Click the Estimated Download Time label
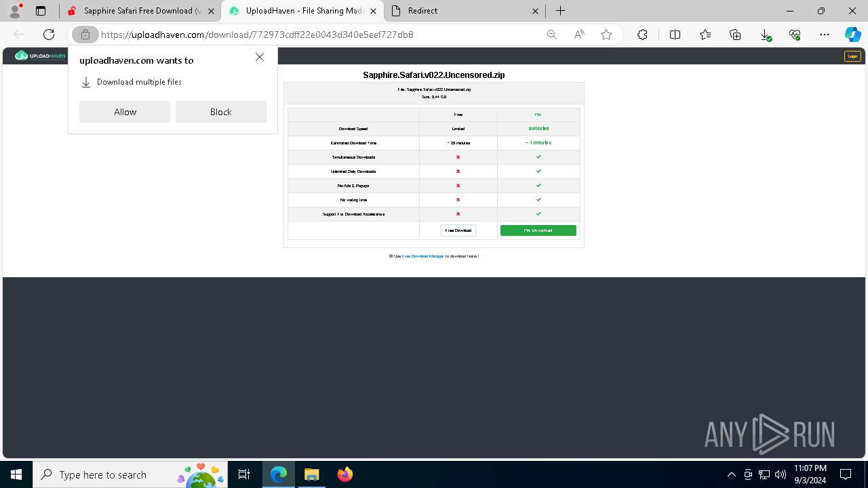This screenshot has width=868, height=488. (x=353, y=143)
